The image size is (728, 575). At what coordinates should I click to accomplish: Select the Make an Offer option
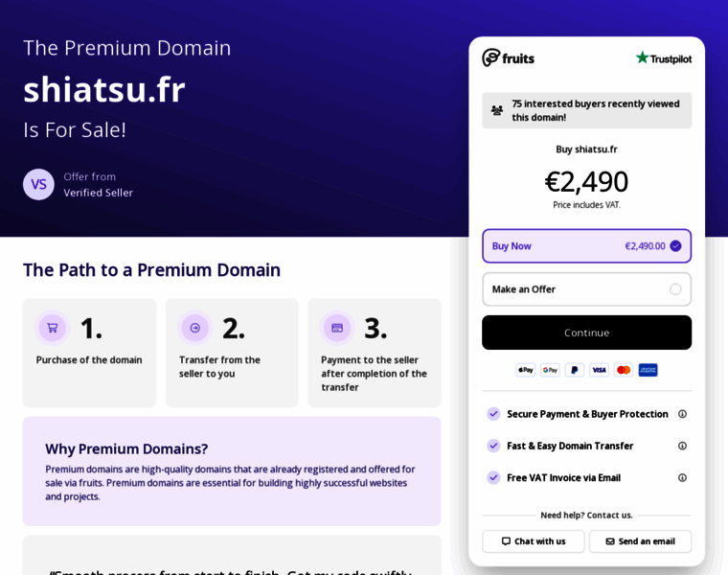coord(586,289)
